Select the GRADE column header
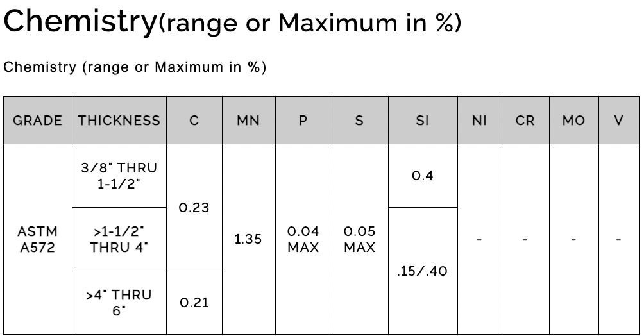This screenshot has height=336, width=644. pyautogui.click(x=38, y=121)
